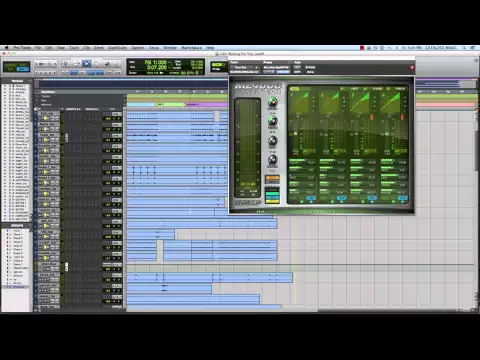
Task: Click the second knob from top in ML4000
Action: [273, 122]
